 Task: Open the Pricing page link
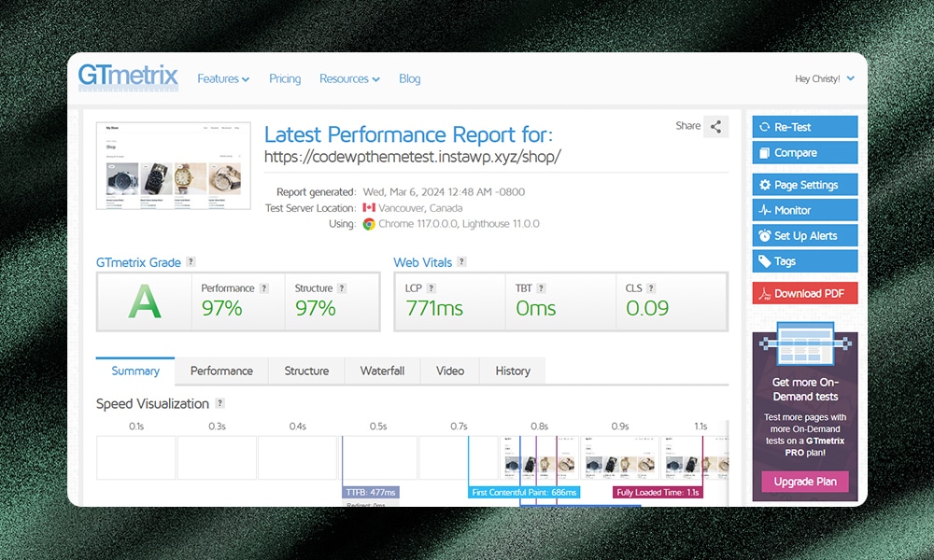pyautogui.click(x=285, y=79)
